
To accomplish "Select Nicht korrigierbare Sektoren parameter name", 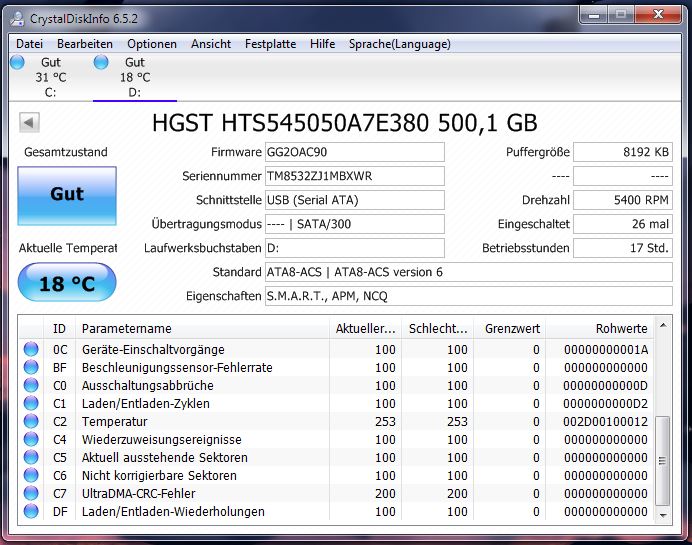I will pos(159,476).
